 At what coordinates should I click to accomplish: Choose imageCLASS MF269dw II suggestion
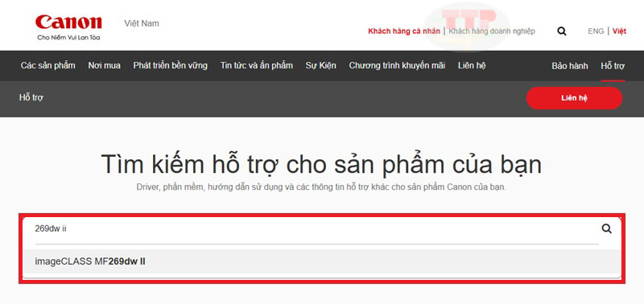[x=321, y=261]
